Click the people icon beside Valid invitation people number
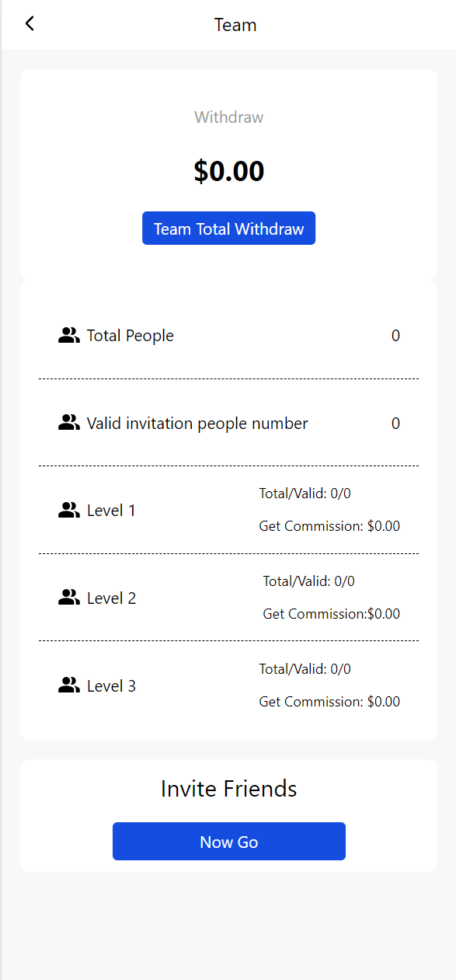The height and width of the screenshot is (980, 456). [69, 423]
